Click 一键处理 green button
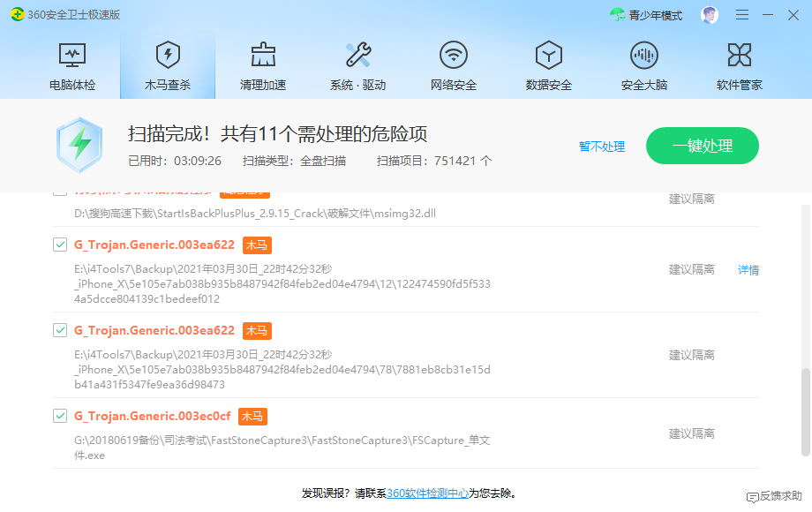 tap(703, 146)
